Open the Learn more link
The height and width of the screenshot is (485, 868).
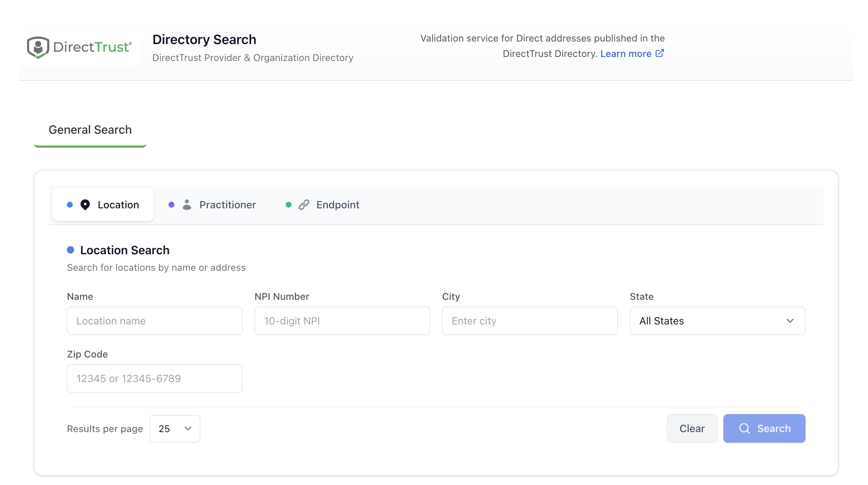pos(632,54)
